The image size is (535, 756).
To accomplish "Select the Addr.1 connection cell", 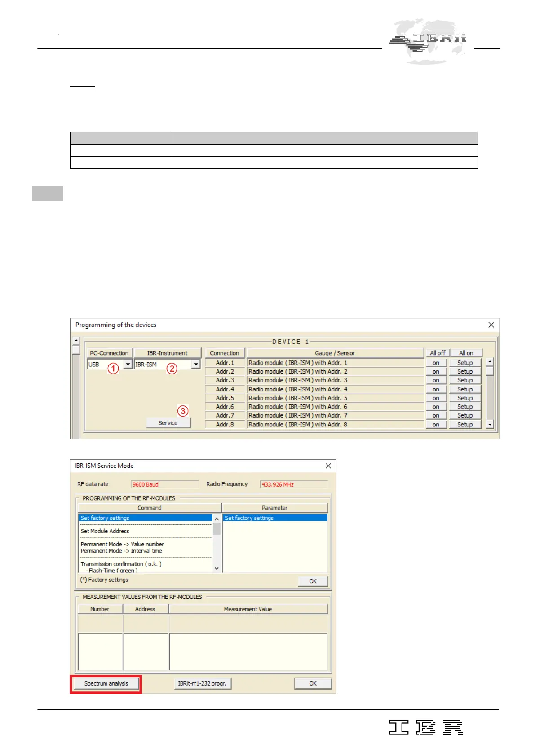I will pos(225,363).
